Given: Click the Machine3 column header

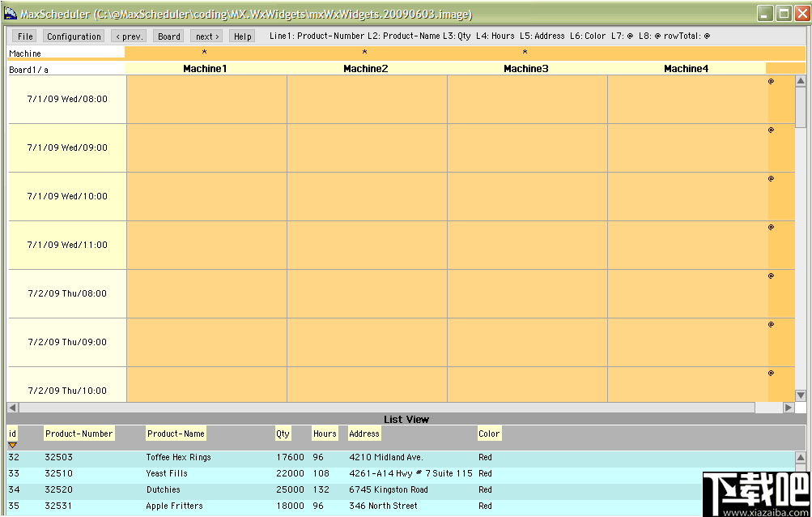Looking at the screenshot, I should pyautogui.click(x=525, y=68).
